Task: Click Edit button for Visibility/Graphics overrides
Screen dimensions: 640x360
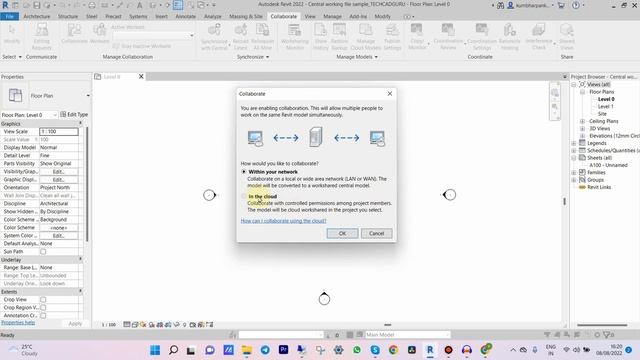Action: 59,171
